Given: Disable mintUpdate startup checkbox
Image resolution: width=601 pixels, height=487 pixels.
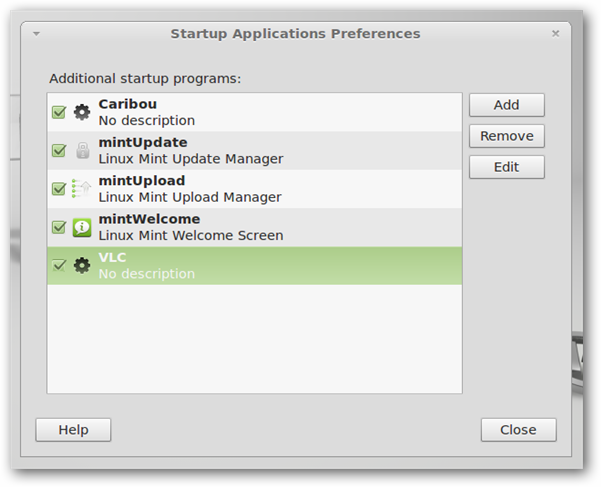Looking at the screenshot, I should click(x=59, y=151).
